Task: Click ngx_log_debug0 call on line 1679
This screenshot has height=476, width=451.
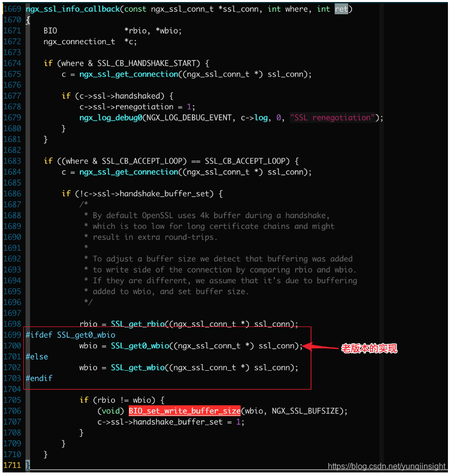Action: click(x=110, y=117)
